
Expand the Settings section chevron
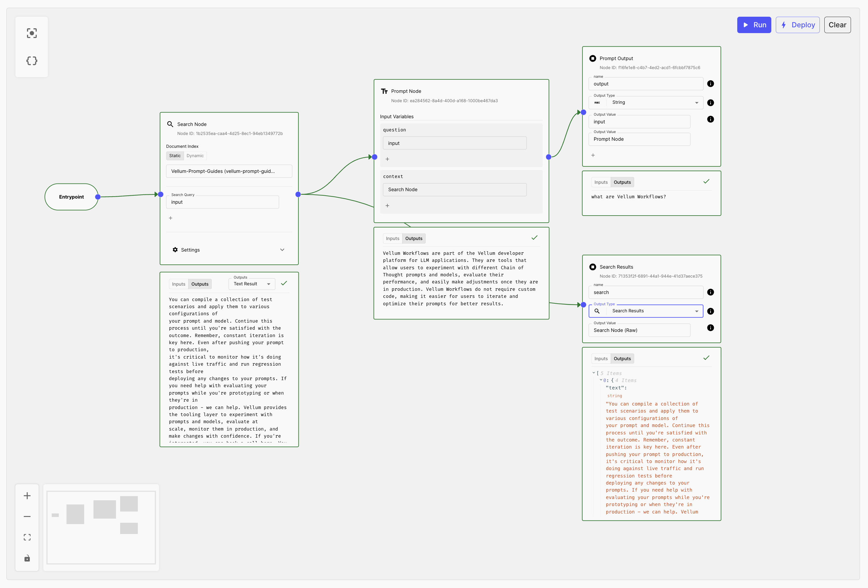coord(282,250)
